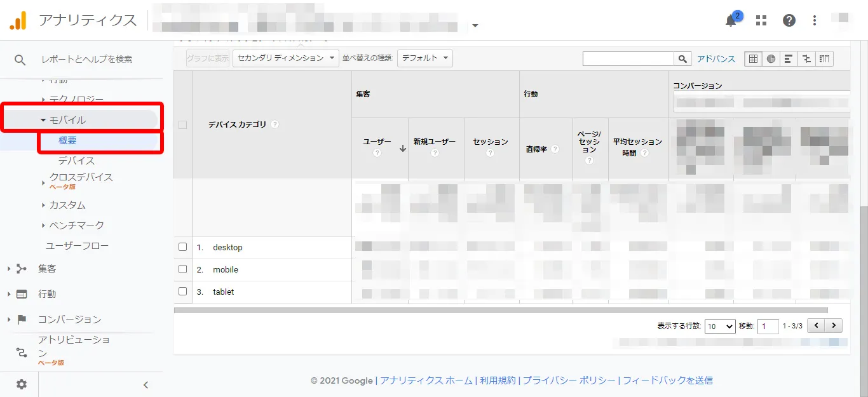Select the desktop row checkbox
The height and width of the screenshot is (397, 868).
click(x=182, y=247)
